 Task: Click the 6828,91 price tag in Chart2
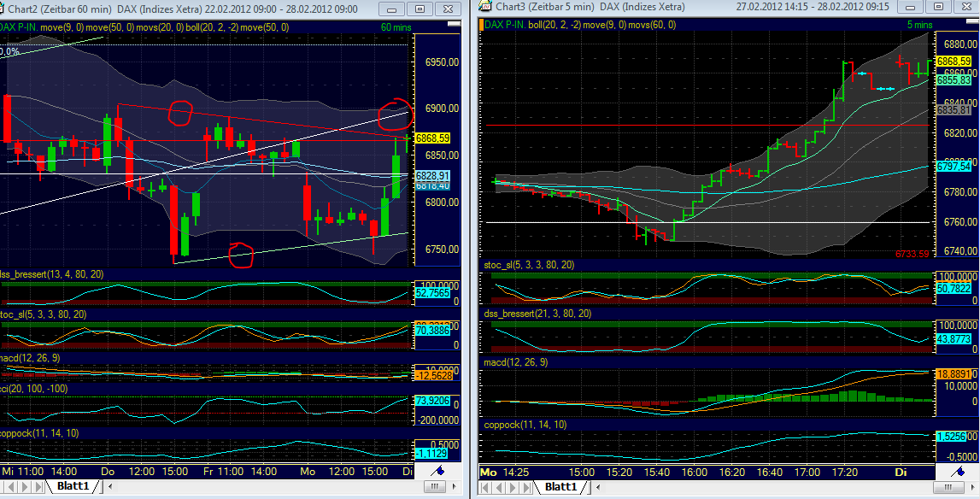[434, 176]
